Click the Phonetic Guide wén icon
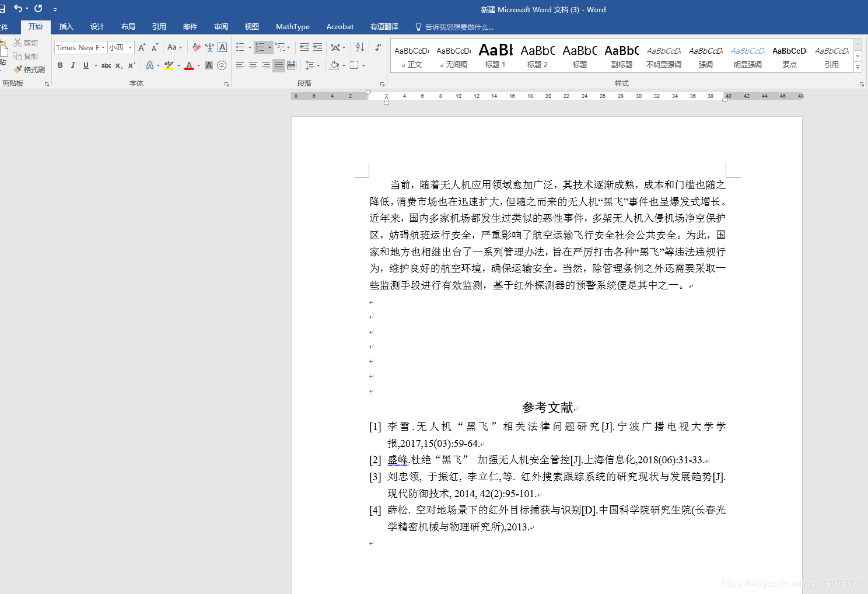Viewport: 868px width, 594px height. (x=209, y=48)
